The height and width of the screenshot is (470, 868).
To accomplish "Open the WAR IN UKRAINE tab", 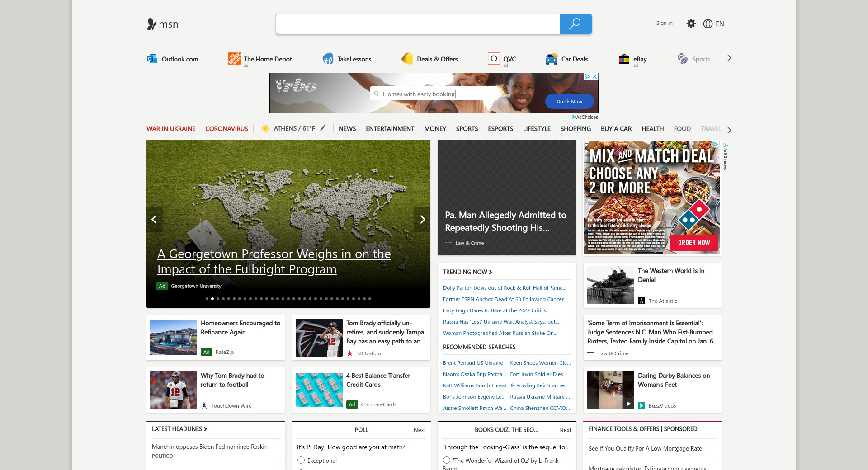I will 171,129.
